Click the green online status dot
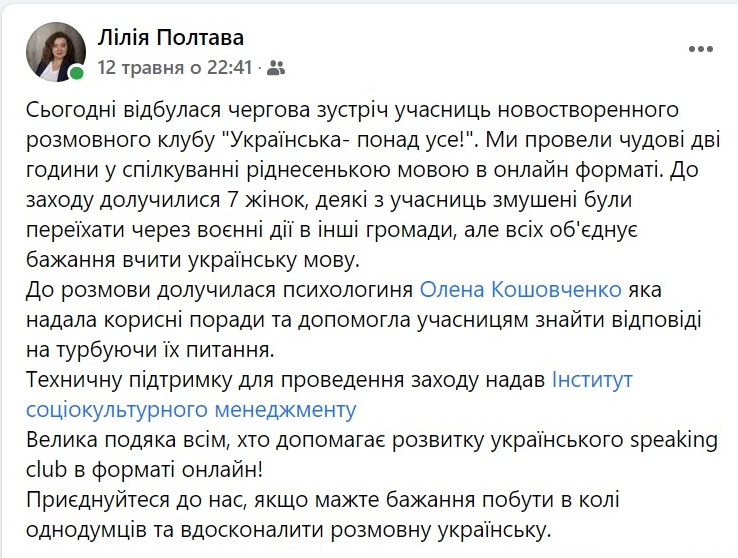 click(77, 73)
